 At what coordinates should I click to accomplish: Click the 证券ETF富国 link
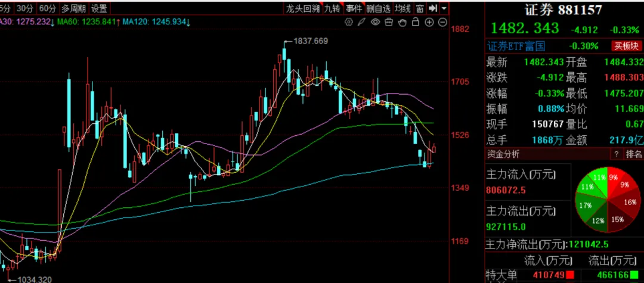516,46
